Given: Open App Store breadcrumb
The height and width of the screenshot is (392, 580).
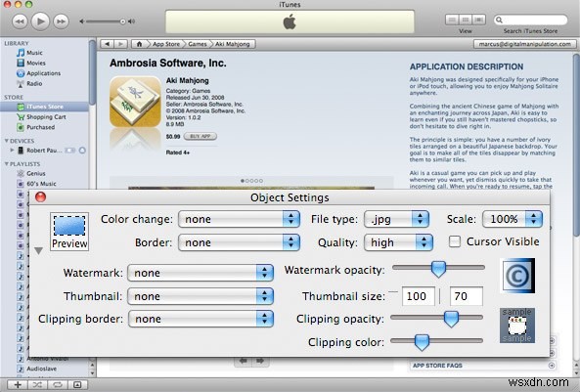Looking at the screenshot, I should (x=165, y=44).
